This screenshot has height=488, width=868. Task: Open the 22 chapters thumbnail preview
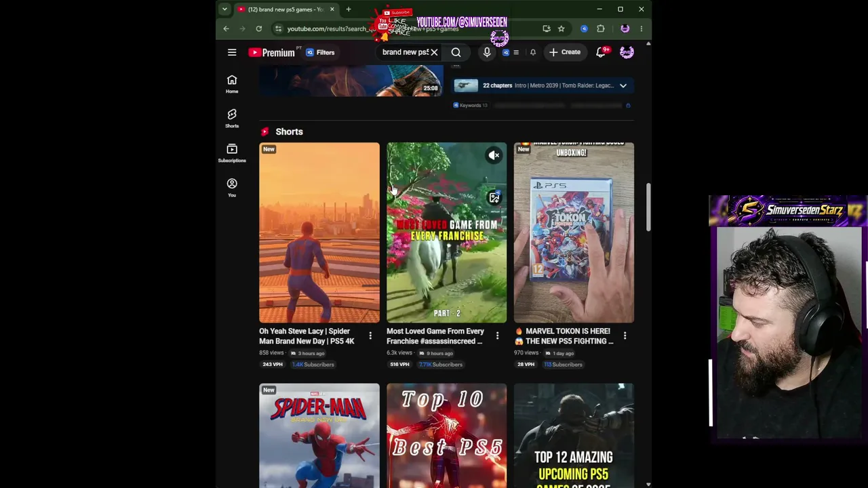pyautogui.click(x=466, y=85)
